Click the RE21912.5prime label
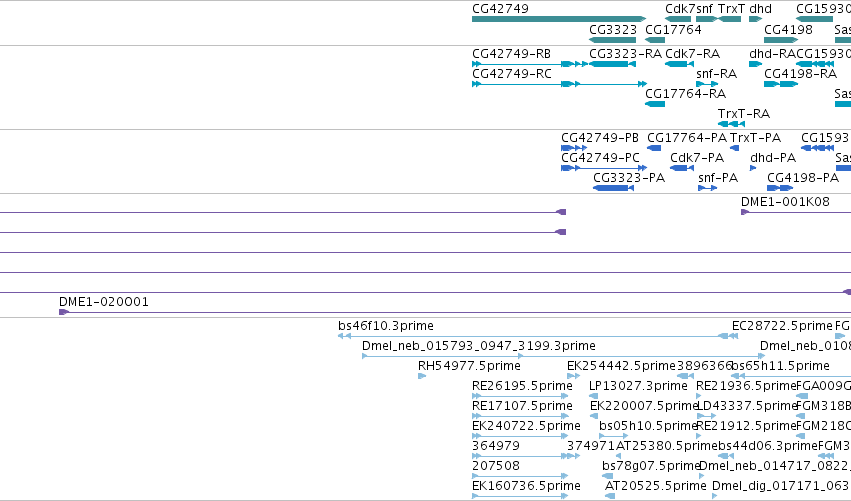The height and width of the screenshot is (501, 851). tap(746, 426)
